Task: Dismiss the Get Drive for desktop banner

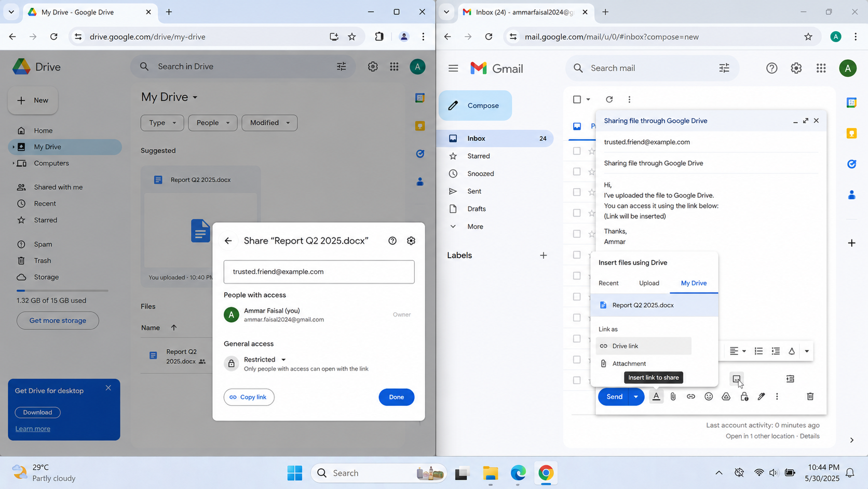Action: (x=108, y=388)
